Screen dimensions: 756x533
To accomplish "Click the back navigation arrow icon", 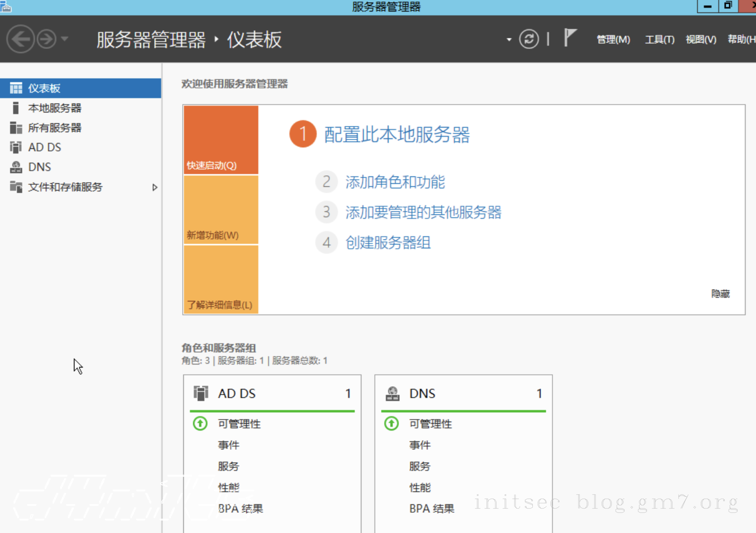I will pos(20,39).
